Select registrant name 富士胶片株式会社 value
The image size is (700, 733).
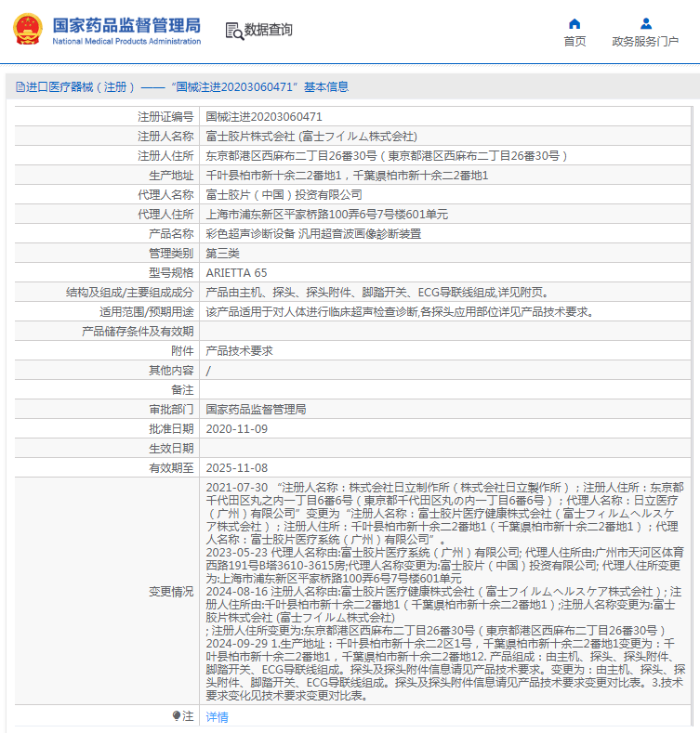click(x=311, y=137)
